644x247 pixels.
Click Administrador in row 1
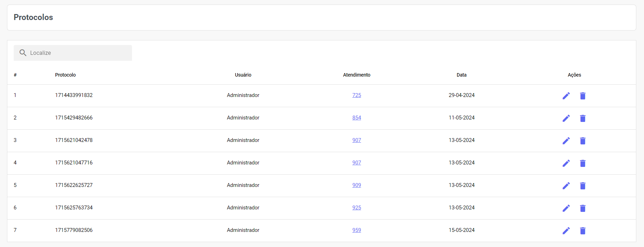[x=243, y=95]
